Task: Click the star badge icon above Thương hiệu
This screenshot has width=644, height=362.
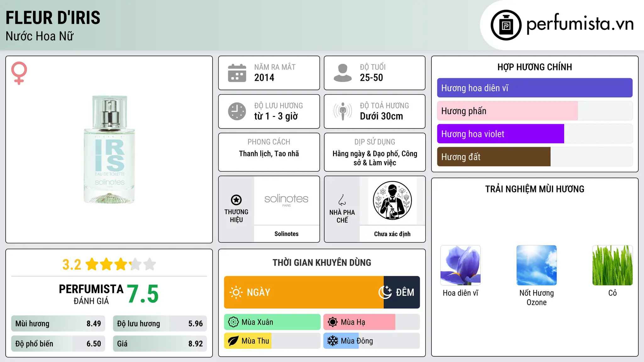Action: pyautogui.click(x=236, y=200)
